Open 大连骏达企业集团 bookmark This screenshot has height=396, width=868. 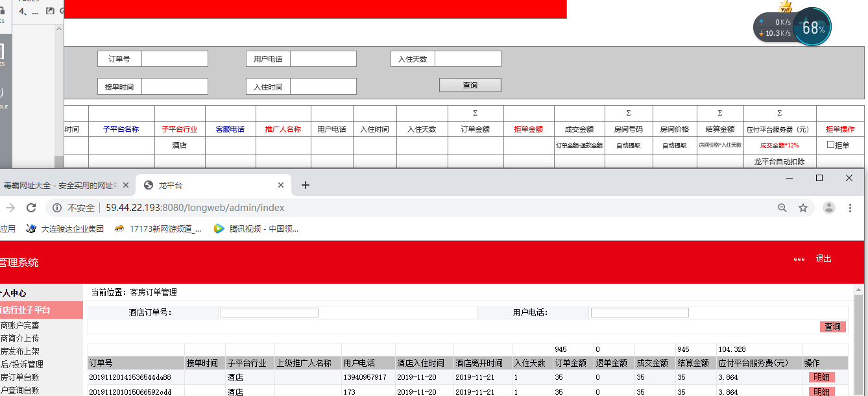[x=65, y=229]
